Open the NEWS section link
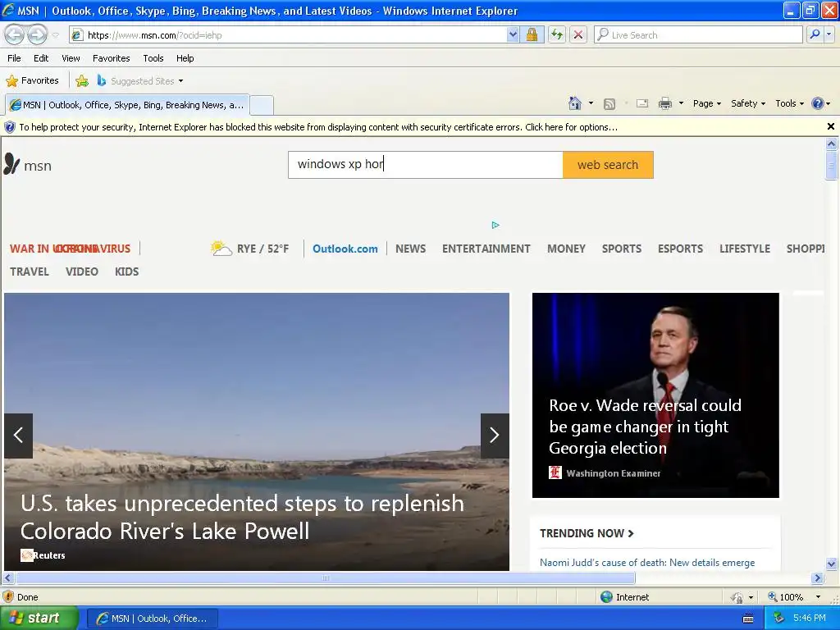Screen dimensions: 840x630 click(410, 249)
